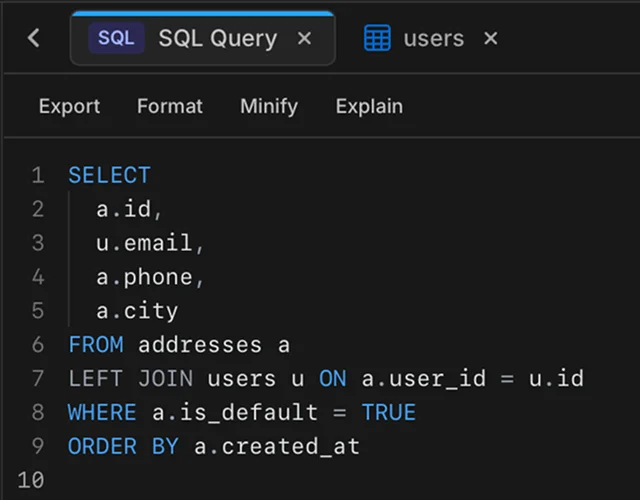
Task: Click on a.city in line 5
Action: 137,311
